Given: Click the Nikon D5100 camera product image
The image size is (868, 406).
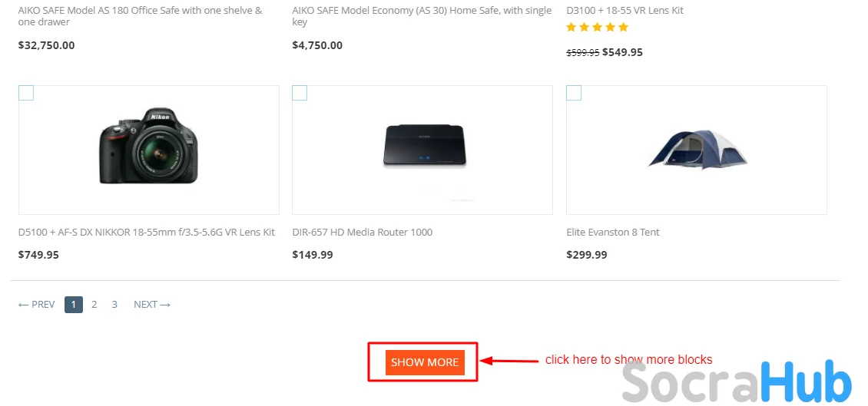Looking at the screenshot, I should pyautogui.click(x=148, y=148).
